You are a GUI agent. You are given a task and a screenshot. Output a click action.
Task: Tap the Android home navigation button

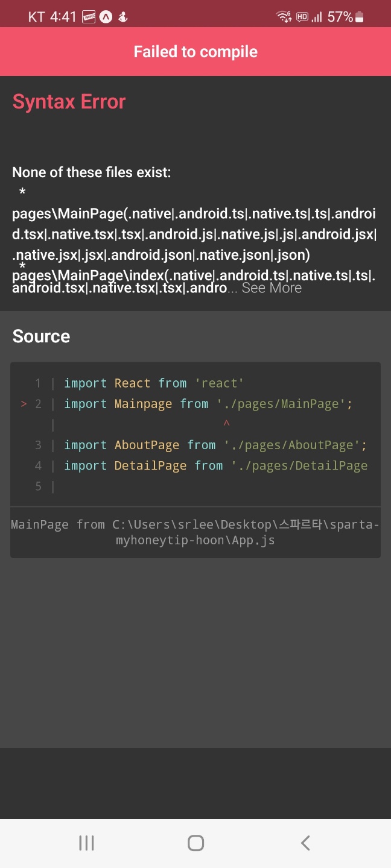pyautogui.click(x=195, y=843)
